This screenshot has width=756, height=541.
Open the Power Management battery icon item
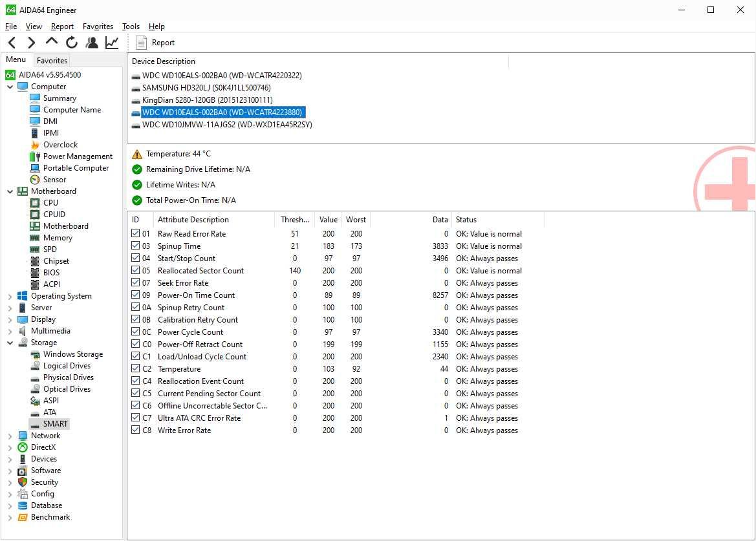pos(35,156)
